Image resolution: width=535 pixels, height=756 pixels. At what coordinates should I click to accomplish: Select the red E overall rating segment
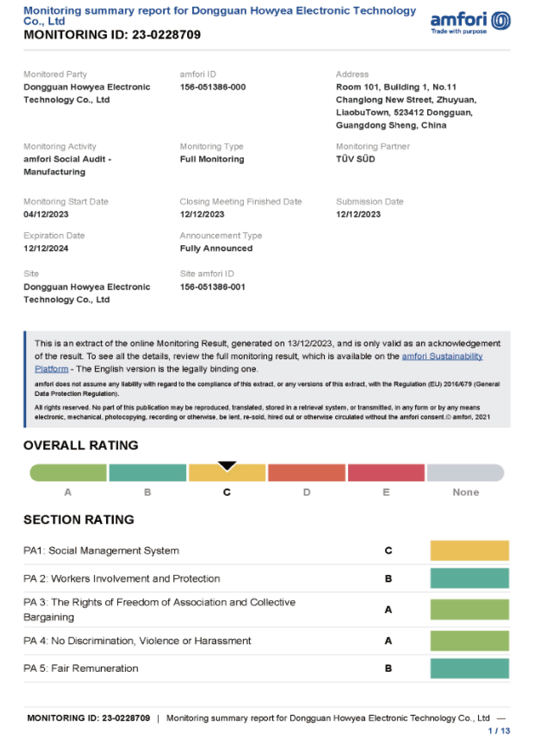click(x=386, y=472)
